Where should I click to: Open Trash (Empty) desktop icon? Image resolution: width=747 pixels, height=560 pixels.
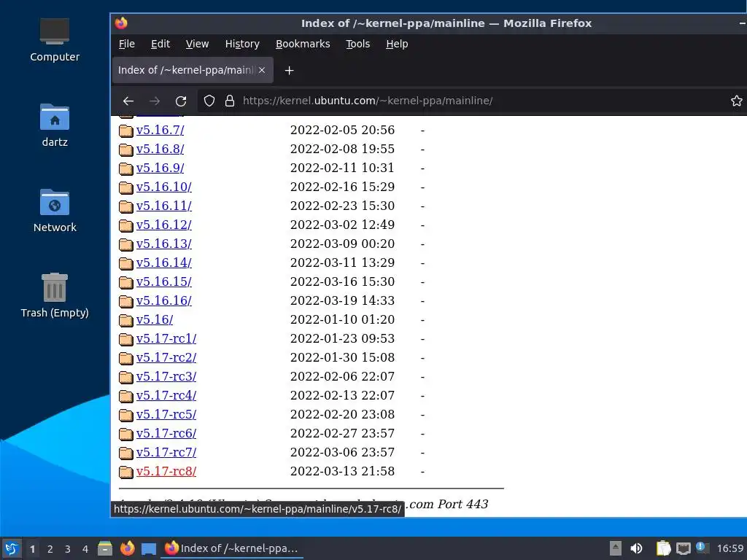(54, 296)
